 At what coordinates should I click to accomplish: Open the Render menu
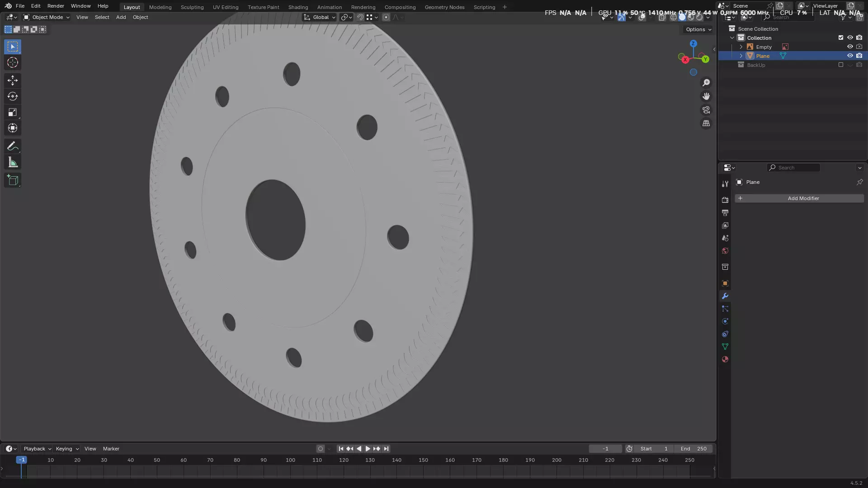coord(56,6)
